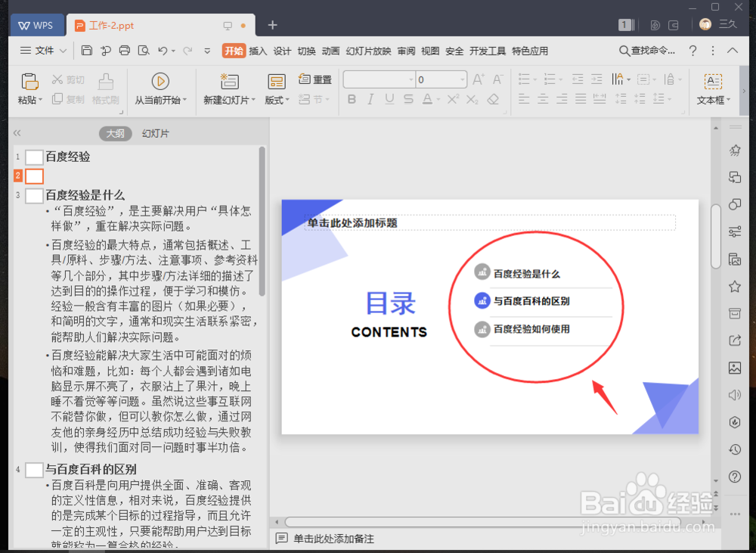
Task: Switch outline pane to Slides (幻灯片) view
Action: (x=156, y=134)
